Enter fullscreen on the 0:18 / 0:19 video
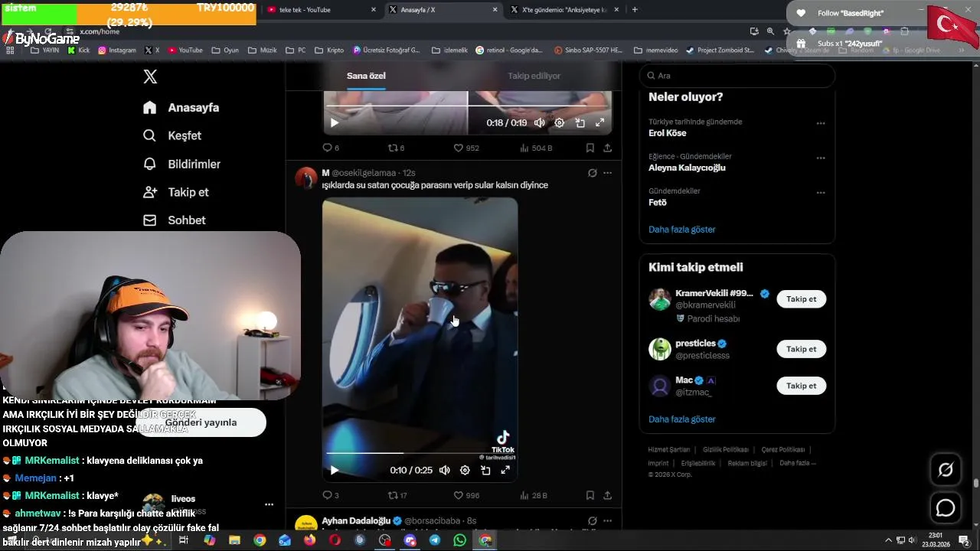This screenshot has width=980, height=551. (600, 122)
